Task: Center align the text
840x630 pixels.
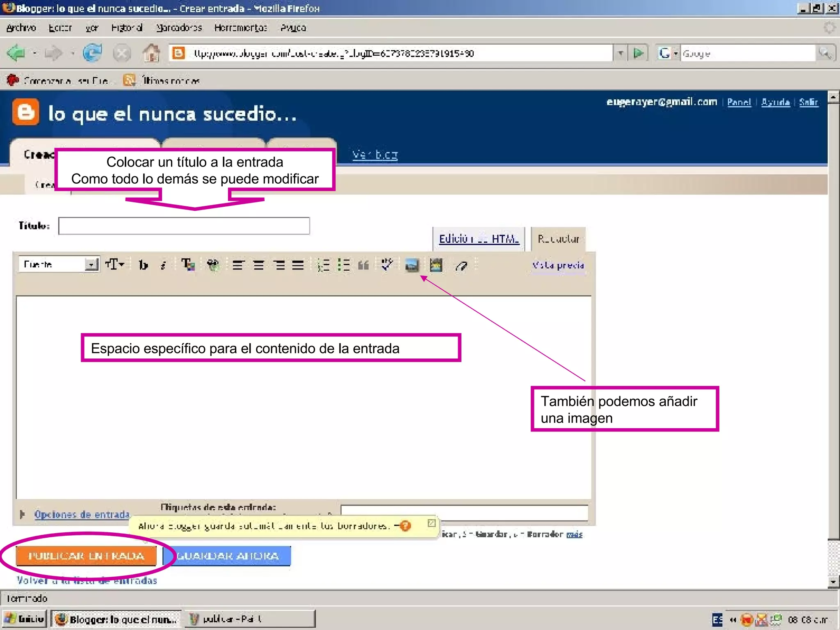Action: coord(258,265)
